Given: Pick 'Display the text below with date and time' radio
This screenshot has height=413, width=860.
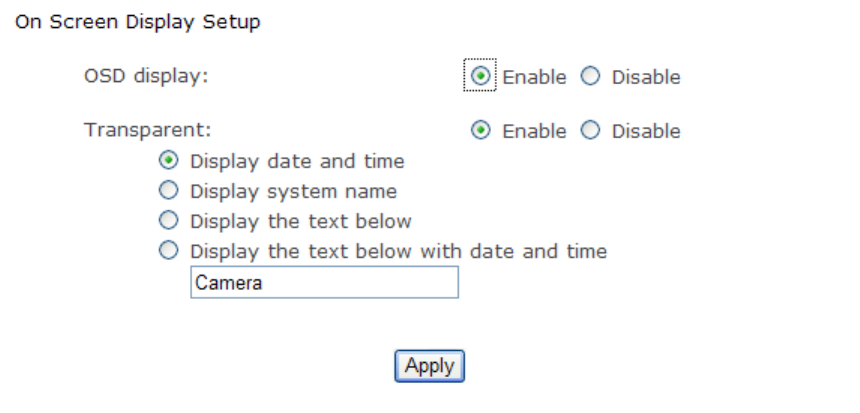Looking at the screenshot, I should coord(169,251).
